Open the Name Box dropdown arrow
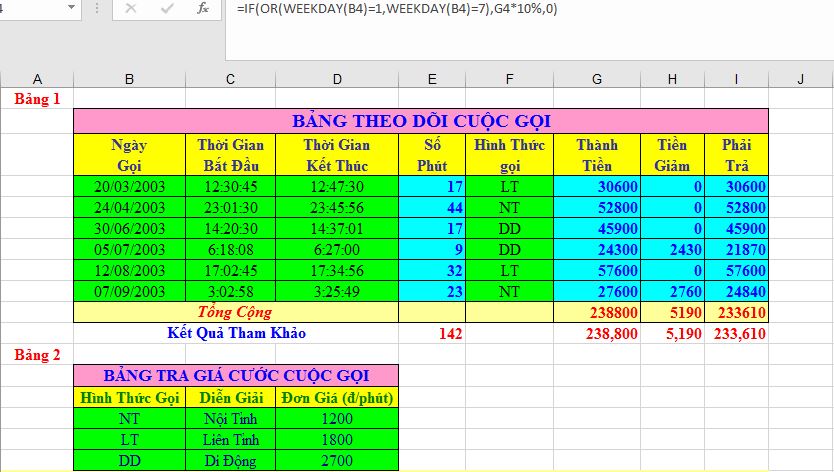This screenshot has height=472, width=834. (71, 8)
